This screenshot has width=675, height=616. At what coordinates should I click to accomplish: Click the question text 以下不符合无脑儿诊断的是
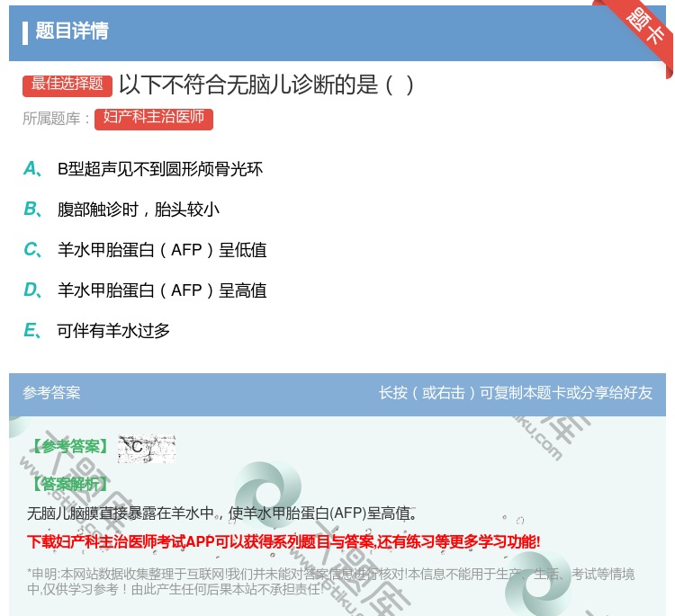(266, 85)
